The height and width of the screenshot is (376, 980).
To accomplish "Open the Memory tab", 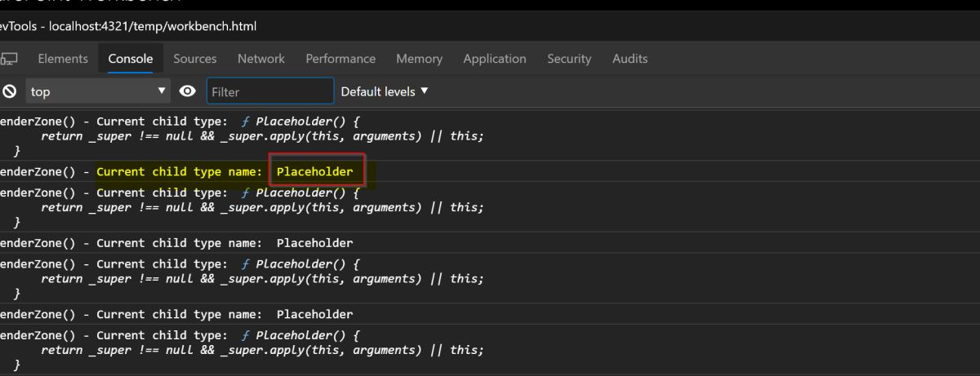I will point(419,59).
